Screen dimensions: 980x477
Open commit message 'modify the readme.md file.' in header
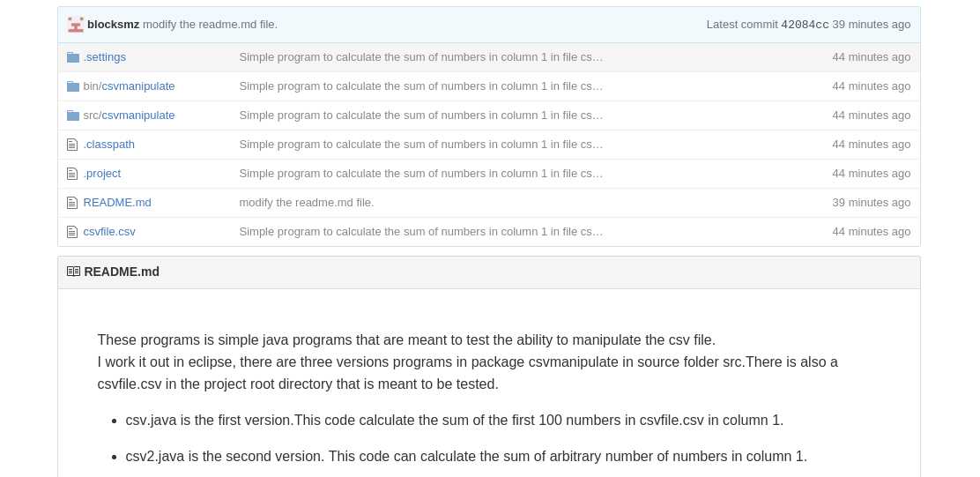(210, 25)
